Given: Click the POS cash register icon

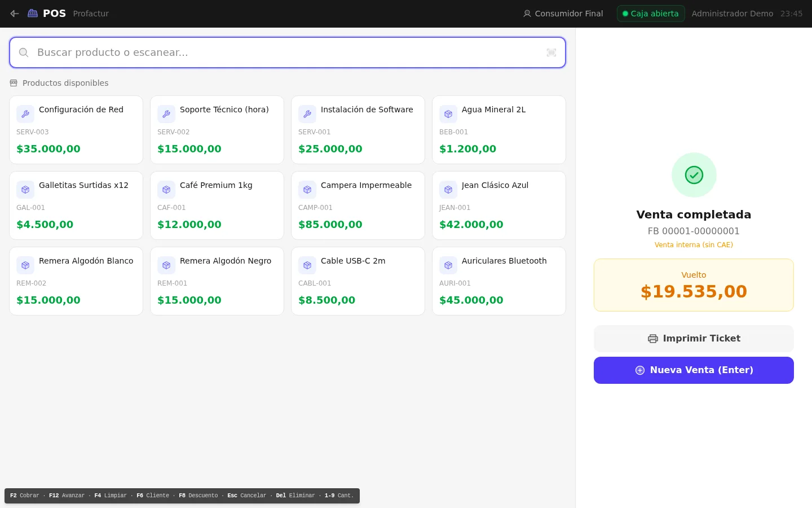Looking at the screenshot, I should tap(33, 14).
